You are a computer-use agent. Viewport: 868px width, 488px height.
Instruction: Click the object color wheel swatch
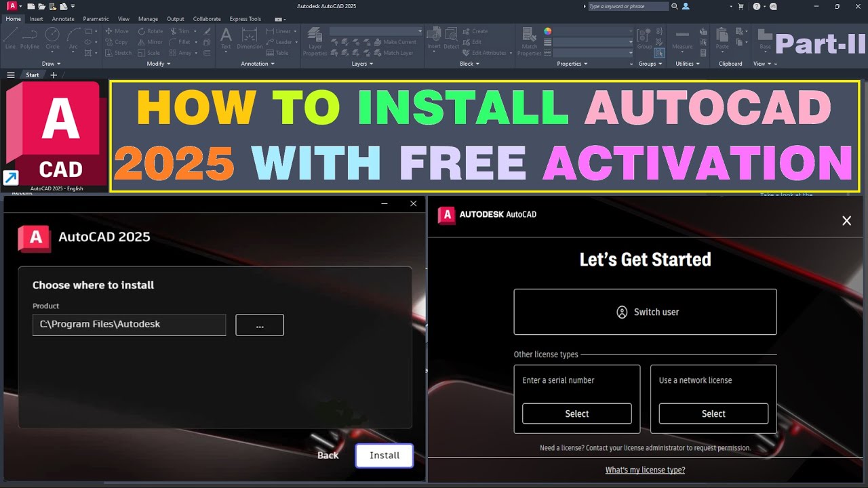coord(548,31)
